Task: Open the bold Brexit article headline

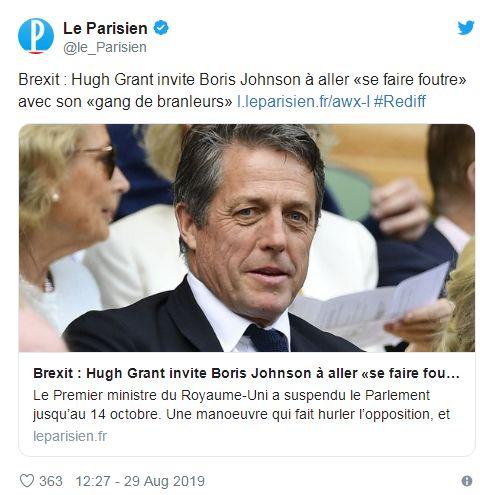Action: coord(246,373)
